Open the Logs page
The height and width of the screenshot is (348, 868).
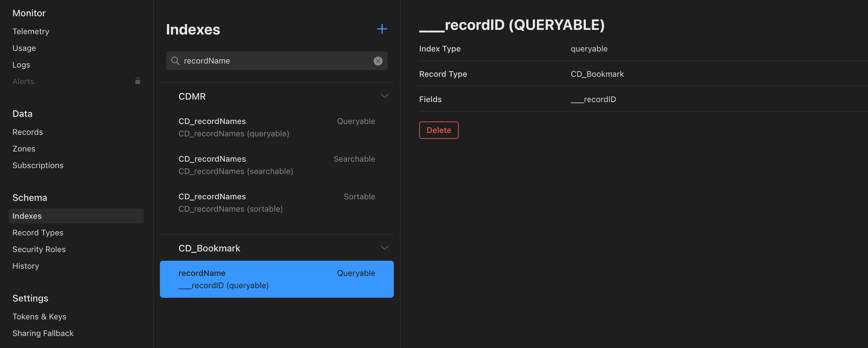click(21, 65)
